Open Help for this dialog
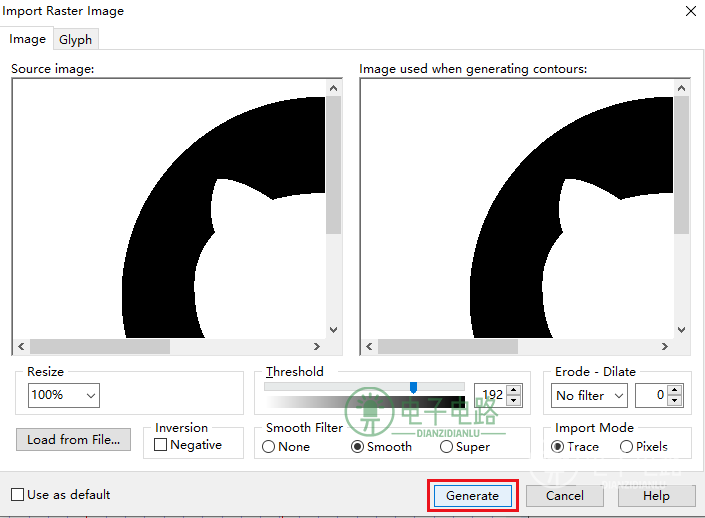Viewport: 705px width, 518px height. (x=656, y=496)
